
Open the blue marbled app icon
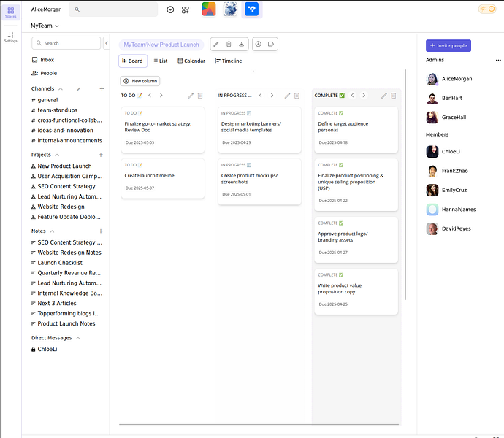point(231,9)
